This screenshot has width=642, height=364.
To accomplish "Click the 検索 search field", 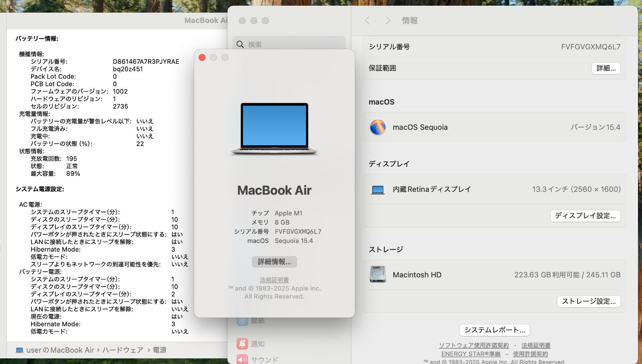I will point(289,44).
